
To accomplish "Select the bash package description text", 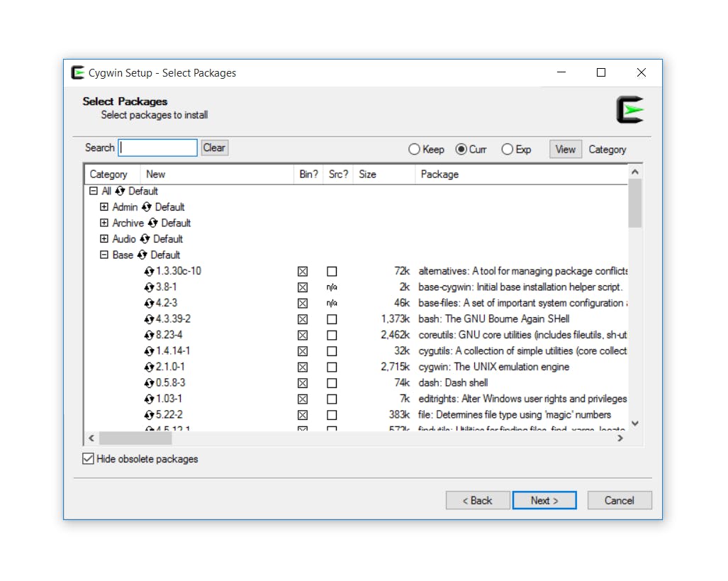I will [494, 319].
